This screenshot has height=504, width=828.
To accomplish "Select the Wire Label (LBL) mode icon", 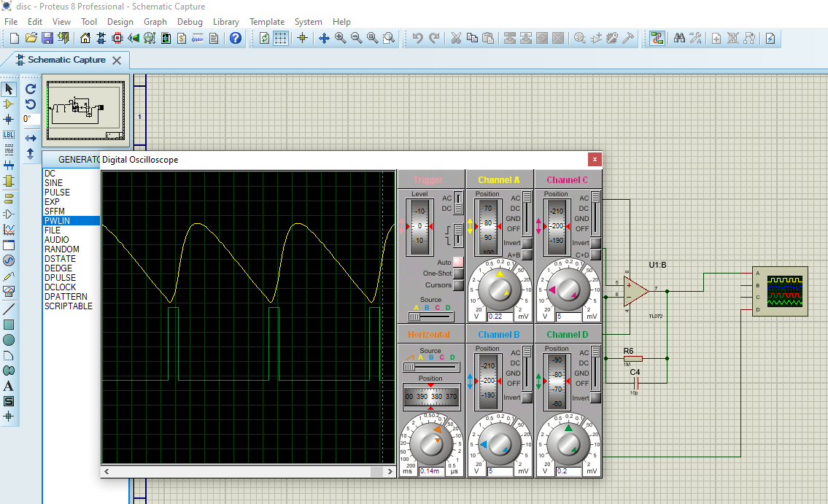I will point(9,134).
